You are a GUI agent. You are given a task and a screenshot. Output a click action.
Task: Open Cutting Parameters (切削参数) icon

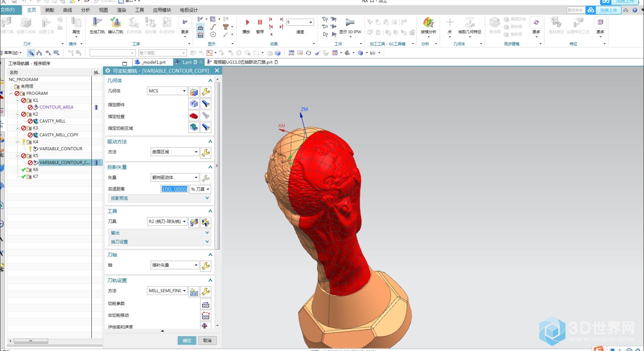coord(206,304)
